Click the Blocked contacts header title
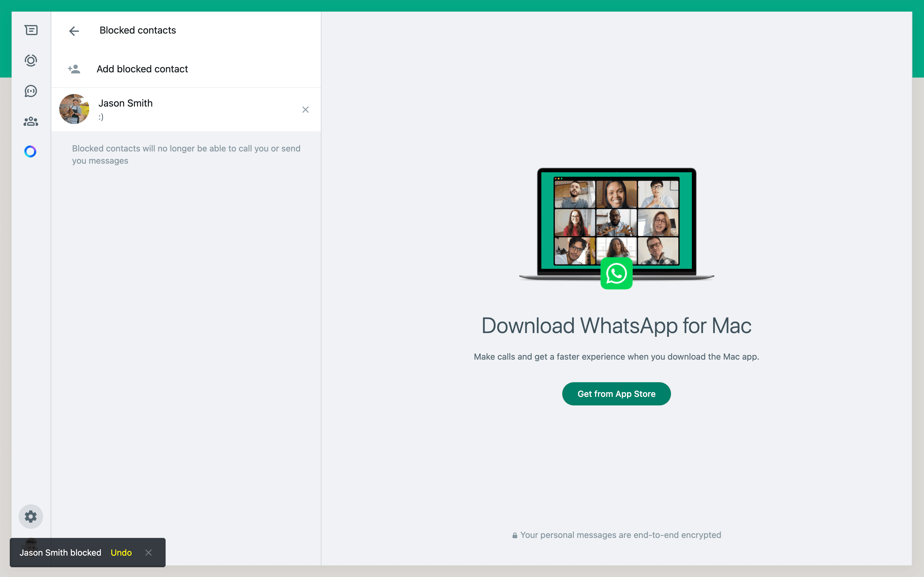924x577 pixels. pos(137,30)
